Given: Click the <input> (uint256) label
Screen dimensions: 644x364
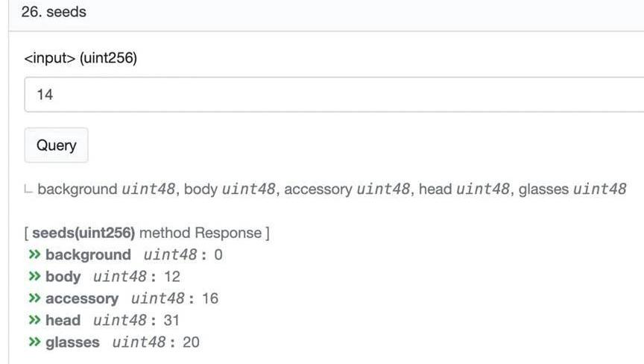Looking at the screenshot, I should (80, 58).
